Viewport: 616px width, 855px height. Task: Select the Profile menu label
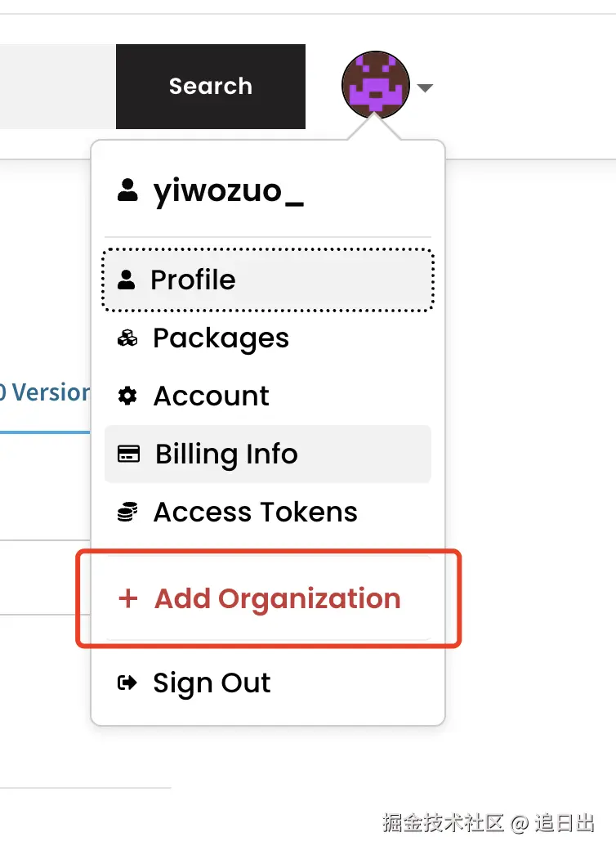coord(193,280)
